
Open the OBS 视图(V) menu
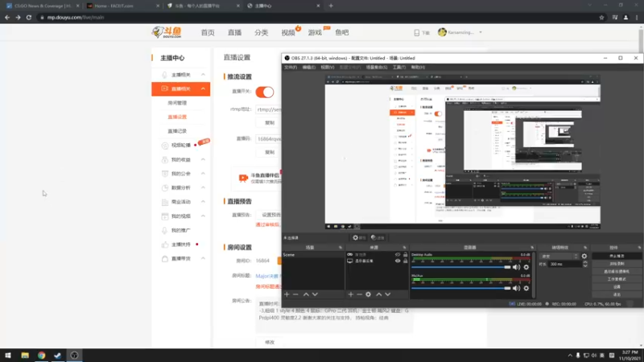328,68
